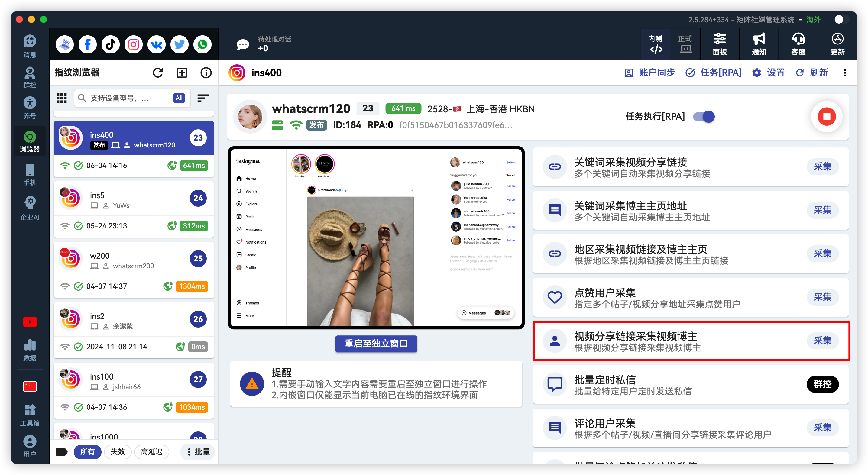The image size is (868, 475).
Task: Click the whatscrm120 profile avatar
Action: [250, 117]
